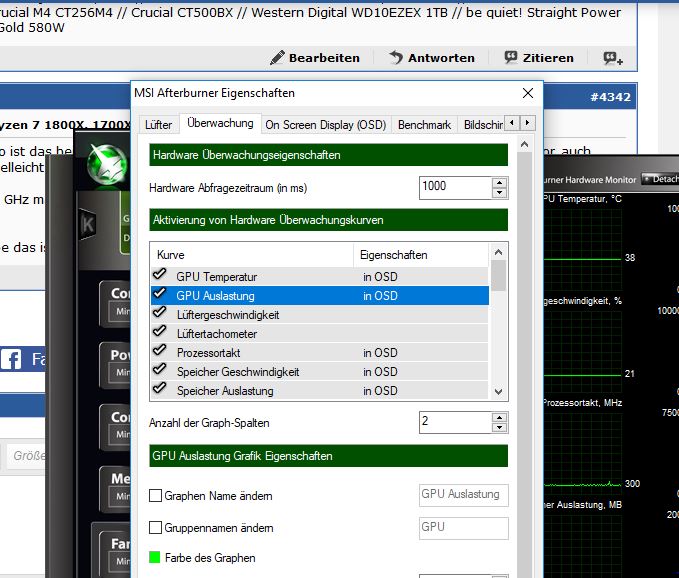679x578 pixels.
Task: Click the MSI Afterburner green logo orb
Action: tap(107, 164)
